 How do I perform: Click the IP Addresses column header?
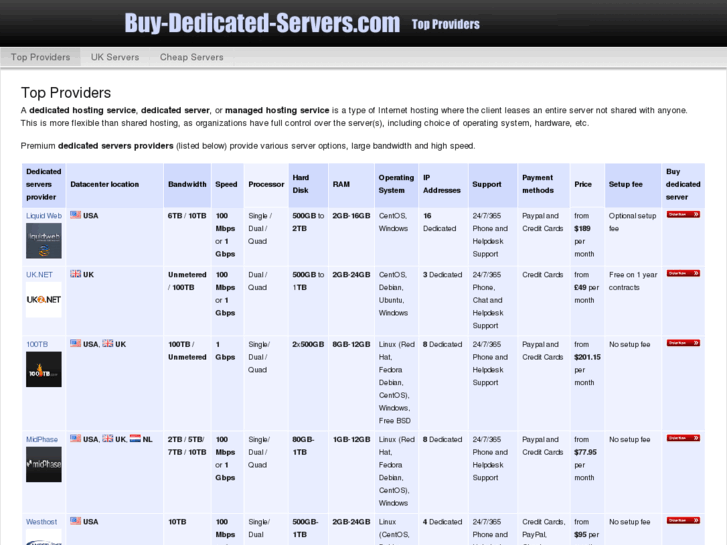[x=442, y=184]
